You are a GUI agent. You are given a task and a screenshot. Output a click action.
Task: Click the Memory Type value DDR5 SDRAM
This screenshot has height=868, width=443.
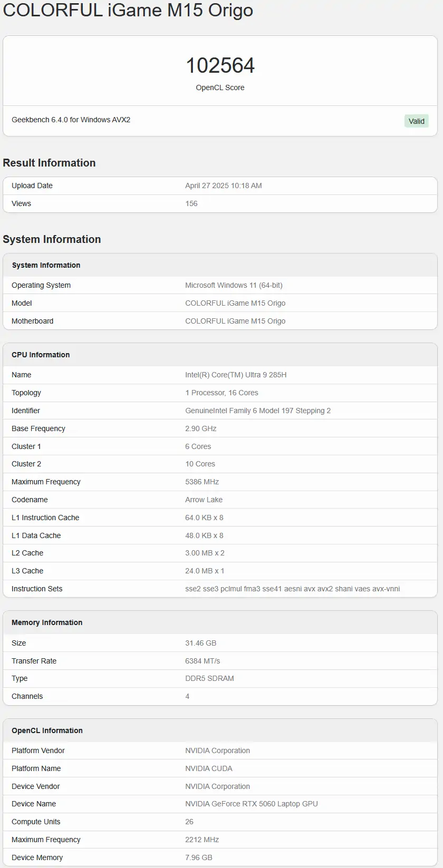point(209,678)
